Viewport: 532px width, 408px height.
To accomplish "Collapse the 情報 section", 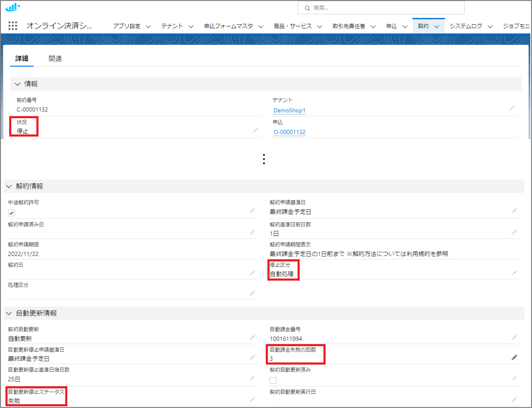I will click(x=18, y=84).
